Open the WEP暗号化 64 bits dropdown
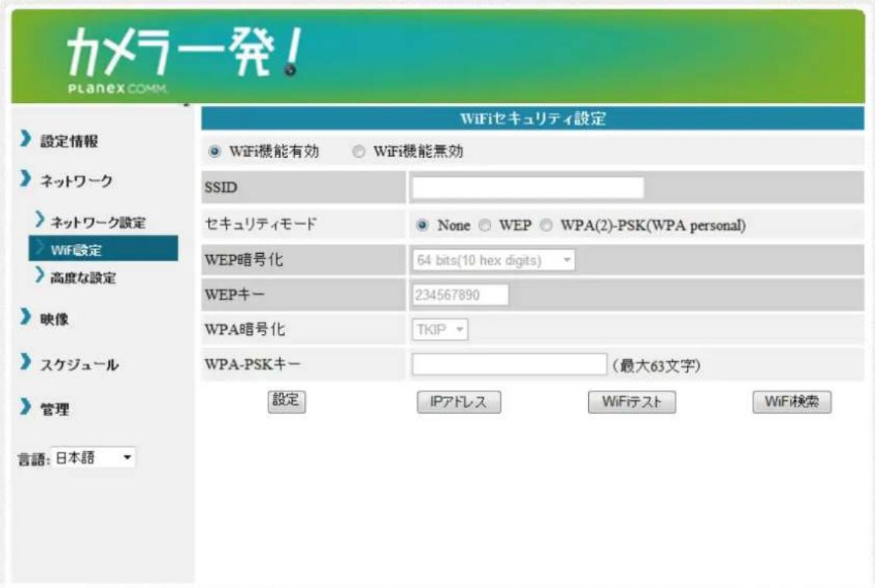The image size is (875, 588). click(494, 260)
